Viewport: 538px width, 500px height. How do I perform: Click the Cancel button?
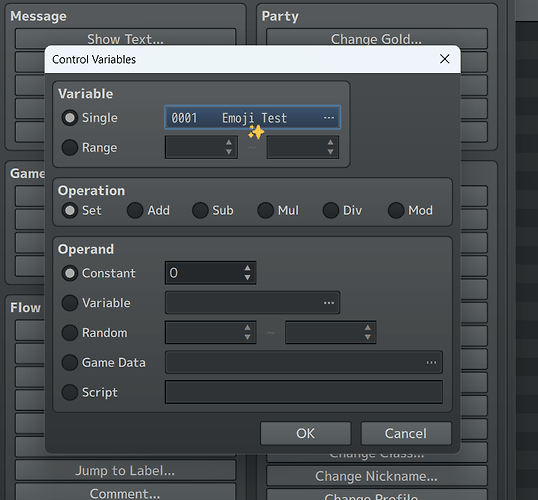[x=406, y=433]
